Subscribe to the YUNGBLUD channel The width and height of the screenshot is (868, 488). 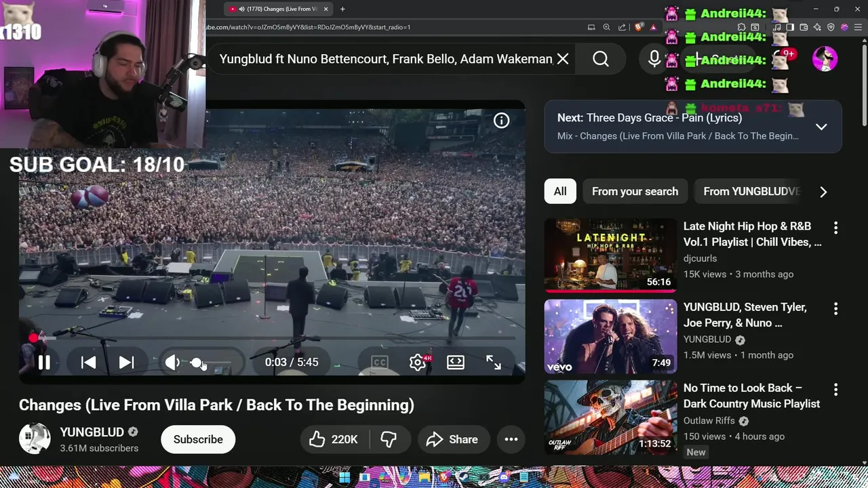point(198,439)
